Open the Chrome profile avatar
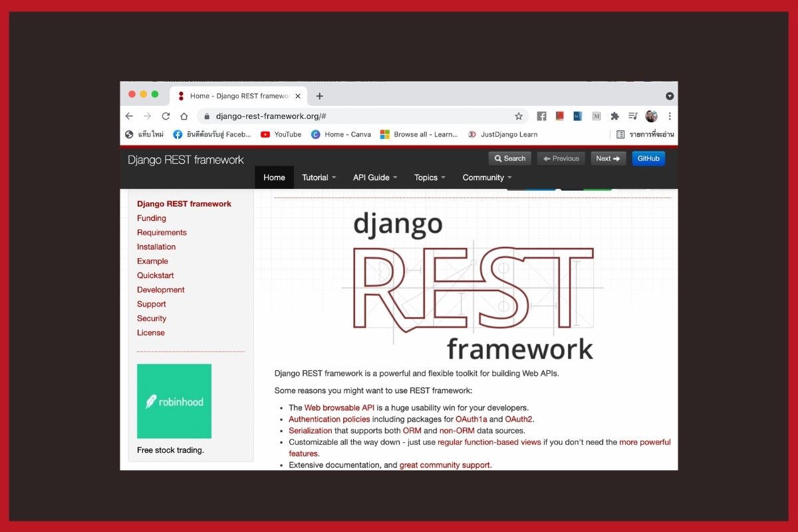This screenshot has width=798, height=532. pyautogui.click(x=651, y=116)
